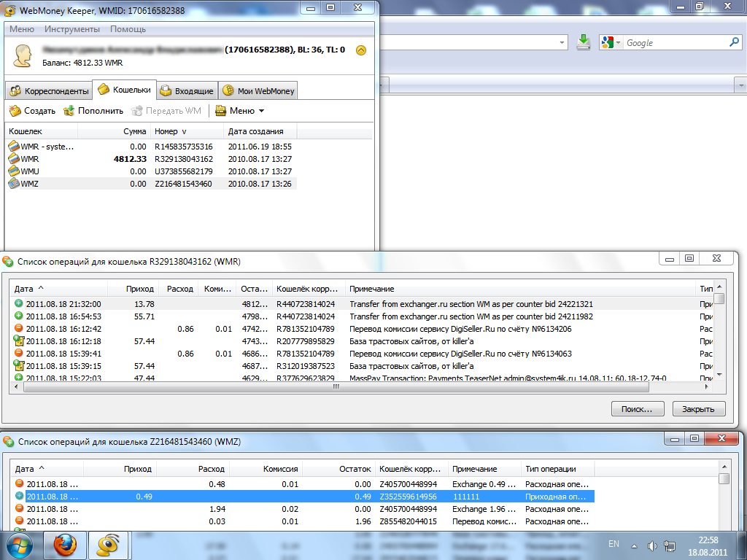
Task: Switch to the Корреспонденты tab
Action: point(49,91)
